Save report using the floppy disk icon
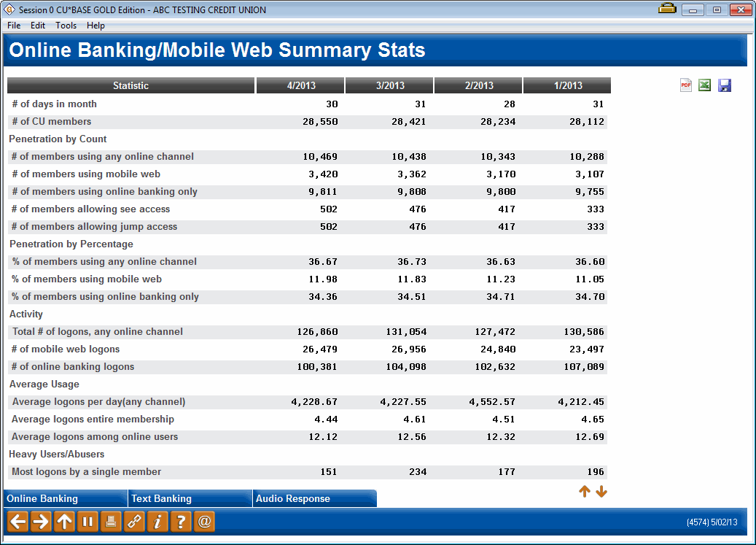756x545 pixels. pos(724,85)
